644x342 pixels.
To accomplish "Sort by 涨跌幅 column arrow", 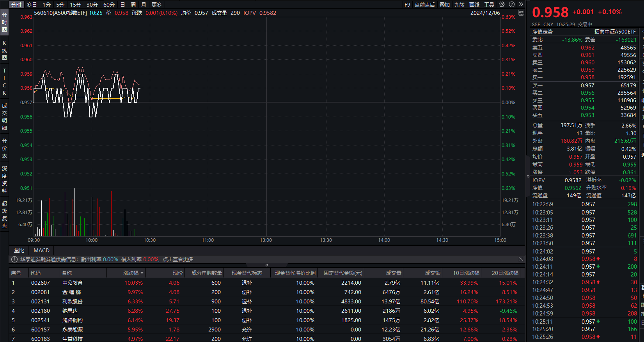I will point(142,273).
